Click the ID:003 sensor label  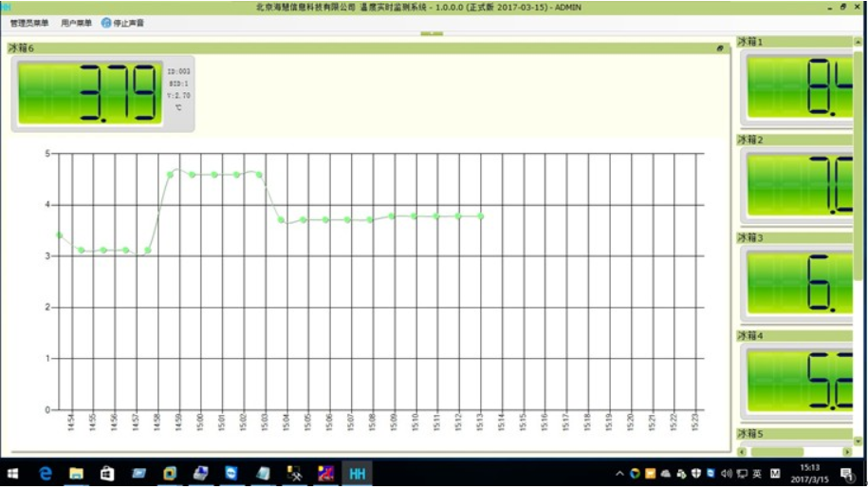click(x=178, y=71)
